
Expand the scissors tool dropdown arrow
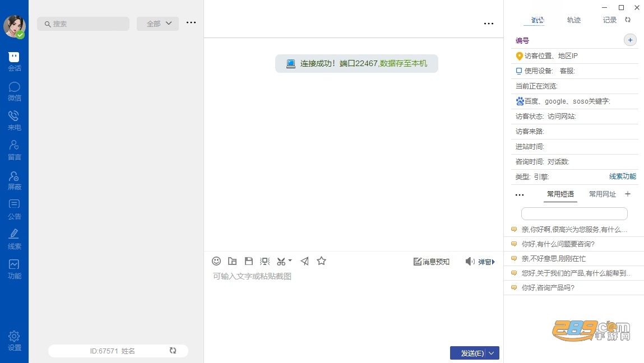click(290, 260)
